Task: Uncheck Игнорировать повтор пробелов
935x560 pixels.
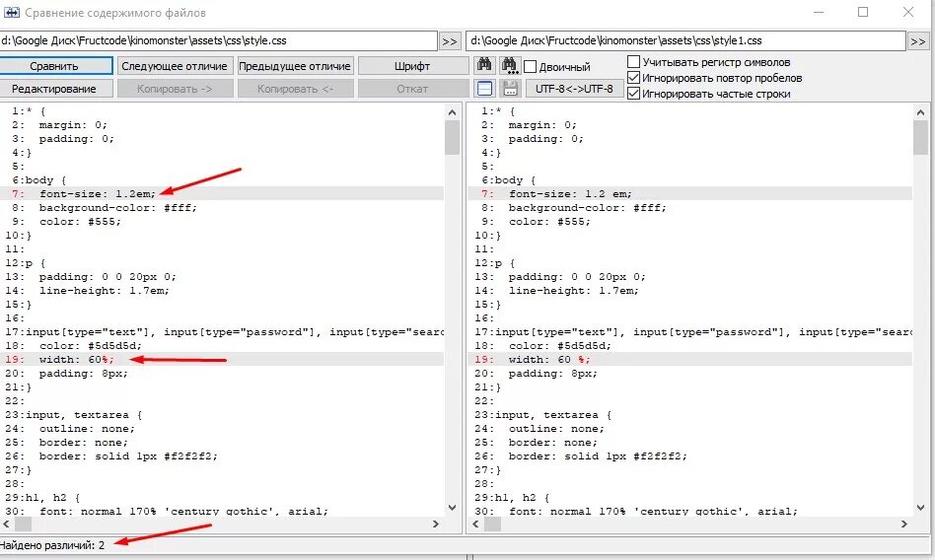Action: coord(634,78)
